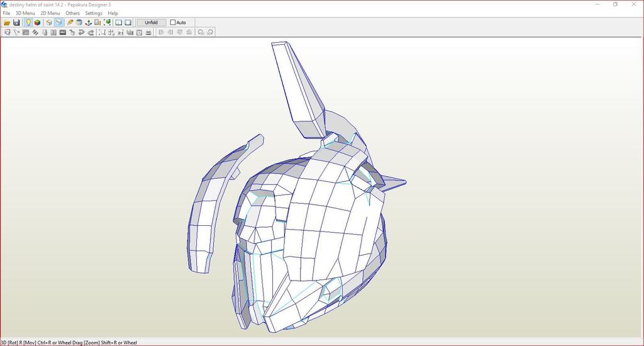Open the Settings menu
The height and width of the screenshot is (346, 644).
click(x=94, y=13)
